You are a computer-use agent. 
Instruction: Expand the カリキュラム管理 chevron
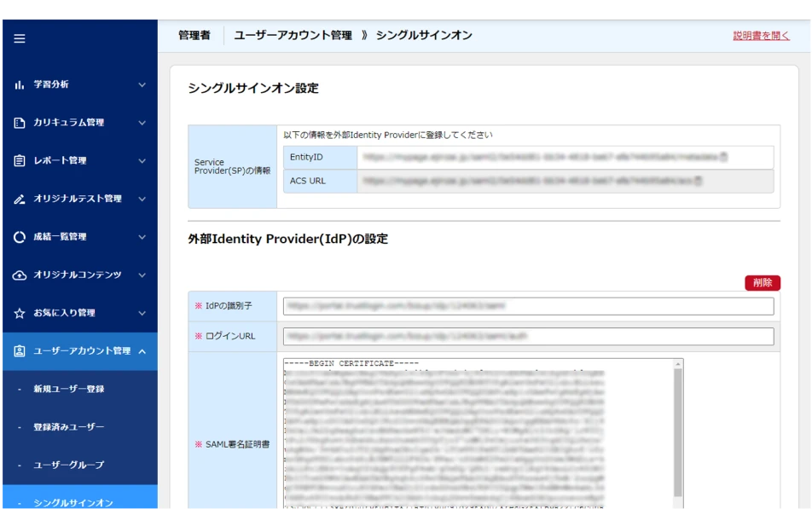[142, 123]
